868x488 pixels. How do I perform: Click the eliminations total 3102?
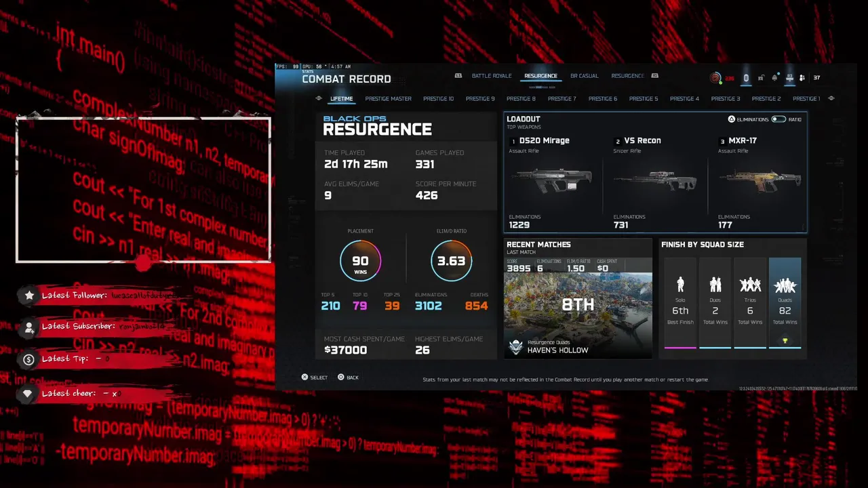click(x=429, y=306)
